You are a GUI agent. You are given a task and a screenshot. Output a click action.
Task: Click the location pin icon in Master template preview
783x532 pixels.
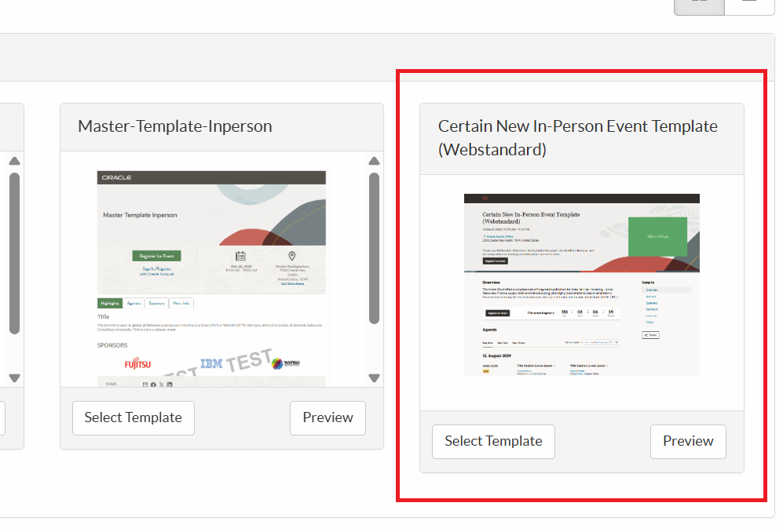292,256
